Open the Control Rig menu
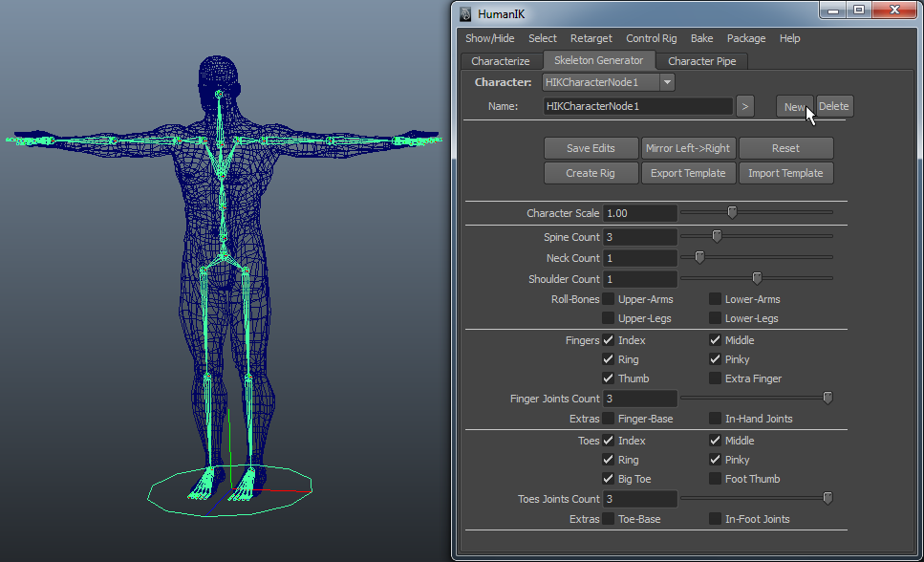 651,38
